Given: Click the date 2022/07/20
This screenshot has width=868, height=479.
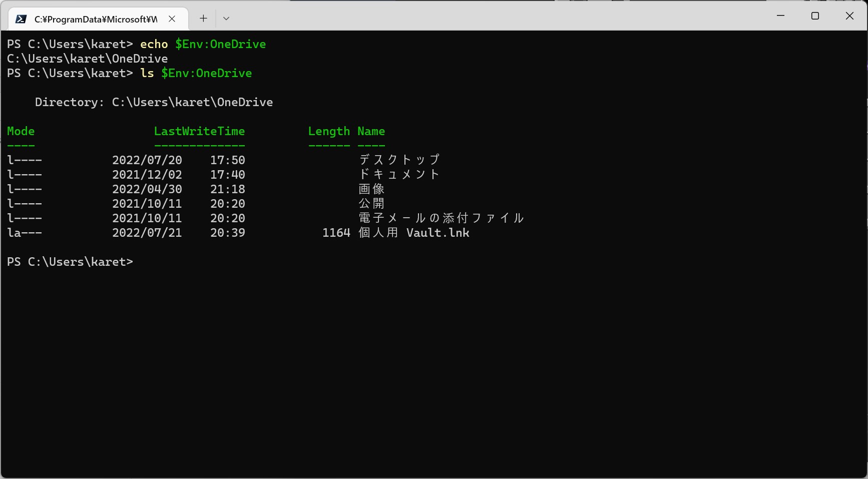Looking at the screenshot, I should coord(147,160).
